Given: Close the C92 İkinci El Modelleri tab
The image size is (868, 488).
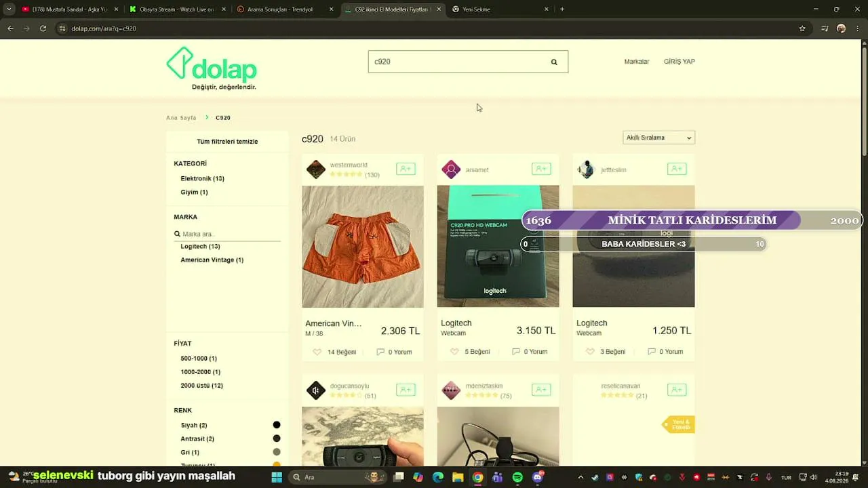Looking at the screenshot, I should click(x=439, y=9).
